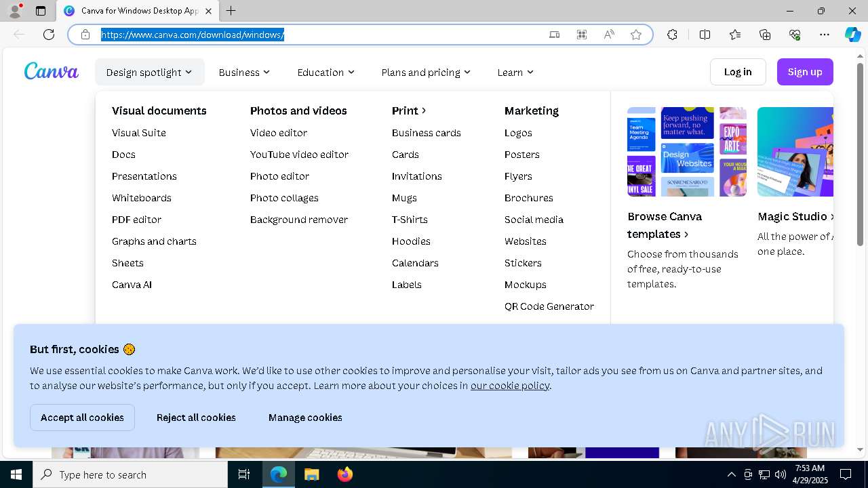Open Task View on taskbar
Viewport: 868px width, 488px height.
(244, 474)
